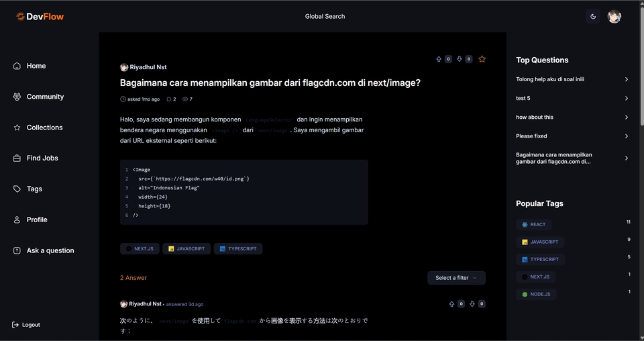Click question author's small avatar
Viewport: 644px width, 341px height.
tap(123, 67)
